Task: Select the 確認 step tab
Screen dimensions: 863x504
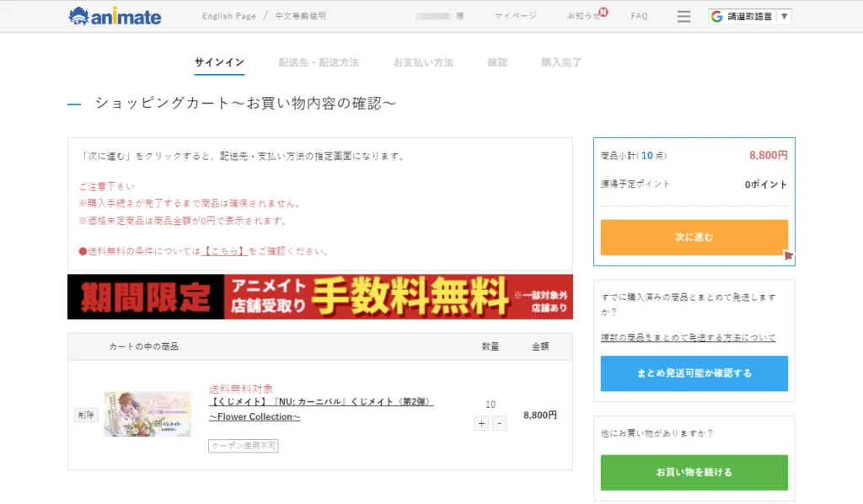Action: click(497, 62)
